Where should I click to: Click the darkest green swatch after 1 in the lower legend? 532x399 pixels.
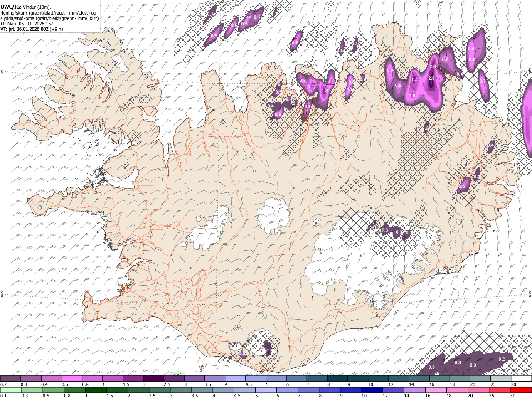point(96,390)
